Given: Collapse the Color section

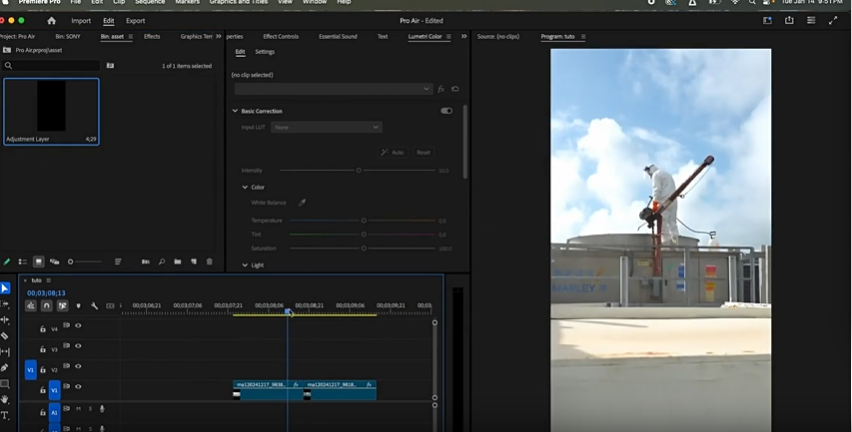Looking at the screenshot, I should (x=246, y=187).
